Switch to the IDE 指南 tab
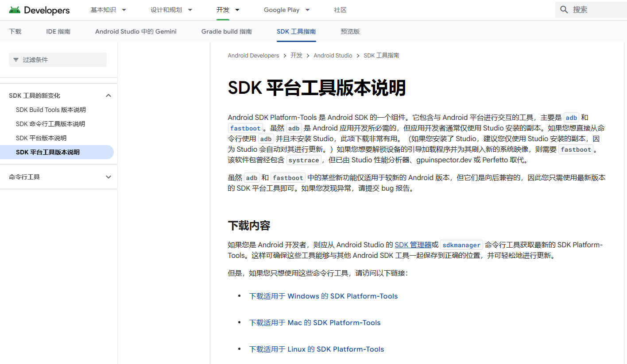The height and width of the screenshot is (364, 627). pos(58,31)
